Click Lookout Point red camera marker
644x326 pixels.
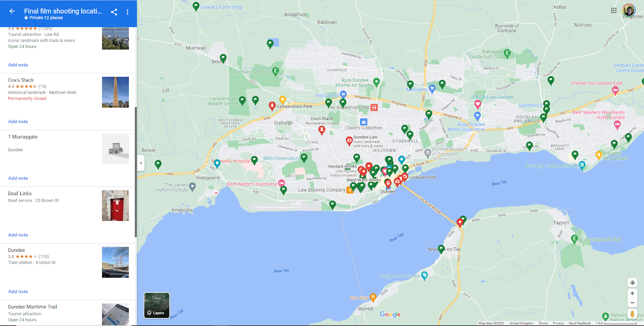click(405, 176)
